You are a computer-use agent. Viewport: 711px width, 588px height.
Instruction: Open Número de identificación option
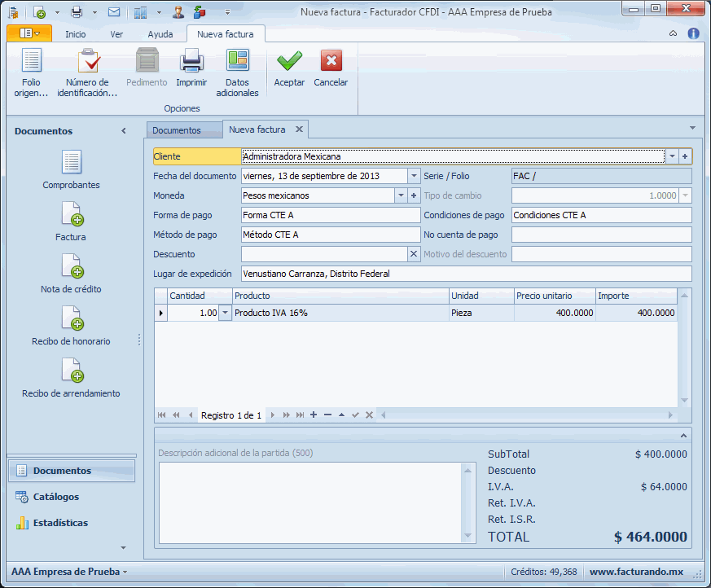point(87,72)
